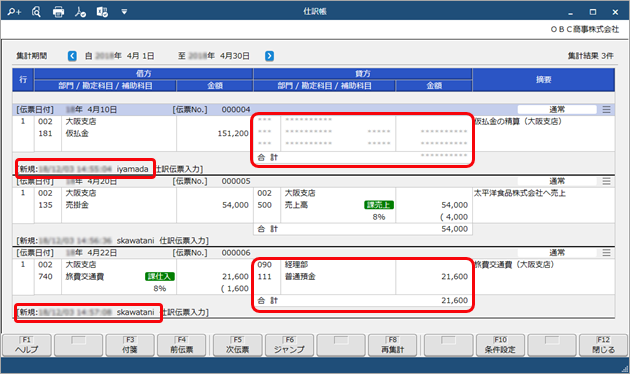
Task: Click voucher number 000006
Action: (x=236, y=253)
